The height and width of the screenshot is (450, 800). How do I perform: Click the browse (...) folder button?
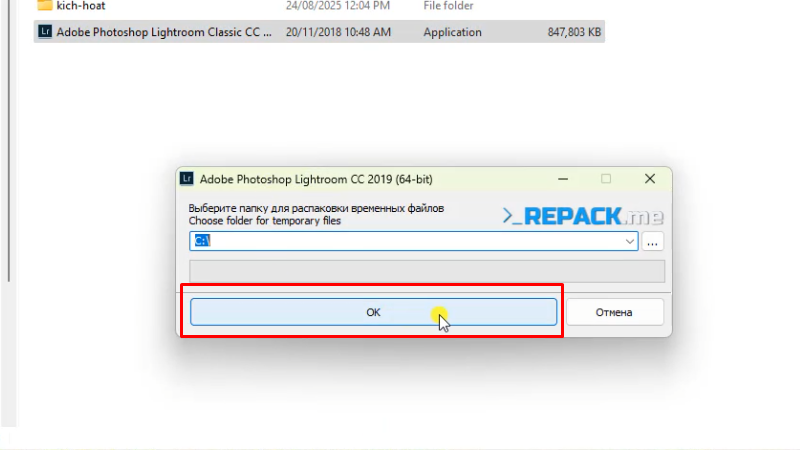click(653, 241)
